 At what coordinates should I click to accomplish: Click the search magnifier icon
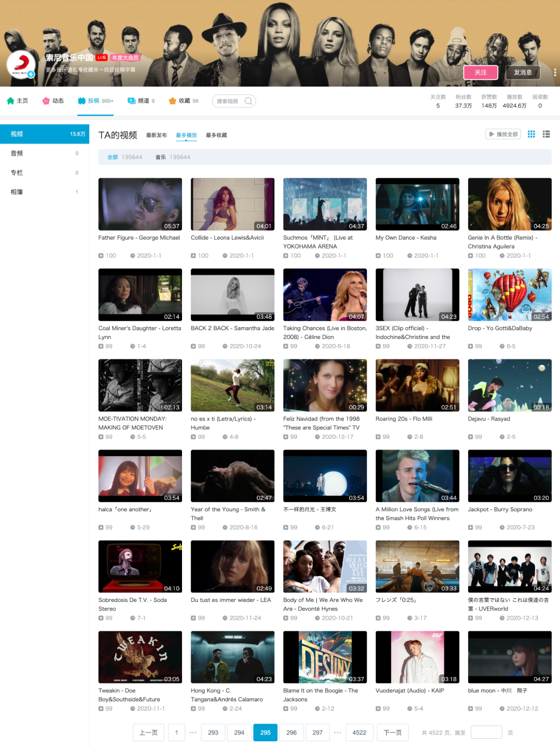pyautogui.click(x=249, y=101)
